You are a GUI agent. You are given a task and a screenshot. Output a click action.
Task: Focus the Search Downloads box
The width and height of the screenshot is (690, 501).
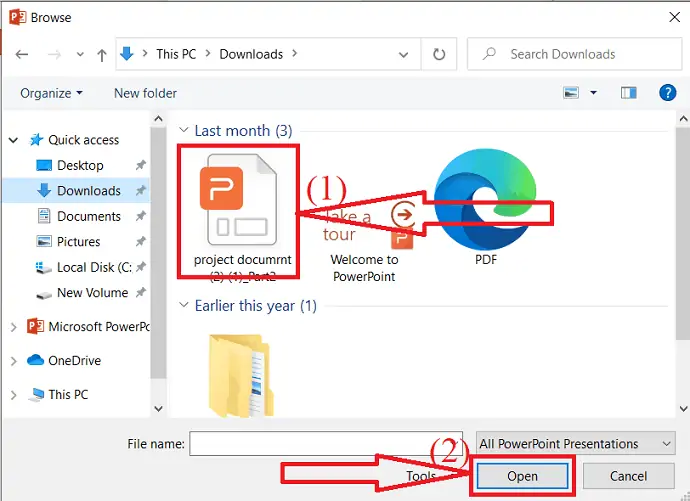pos(575,54)
